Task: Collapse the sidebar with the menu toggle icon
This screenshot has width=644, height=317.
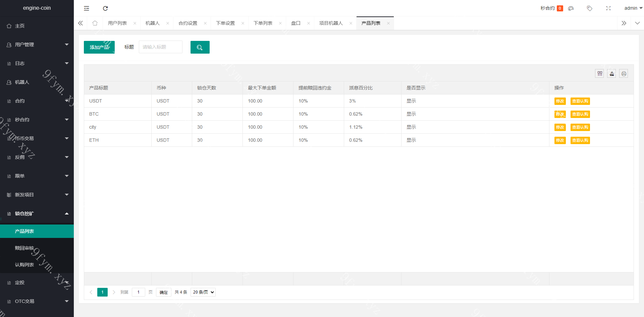Action: coord(87,8)
